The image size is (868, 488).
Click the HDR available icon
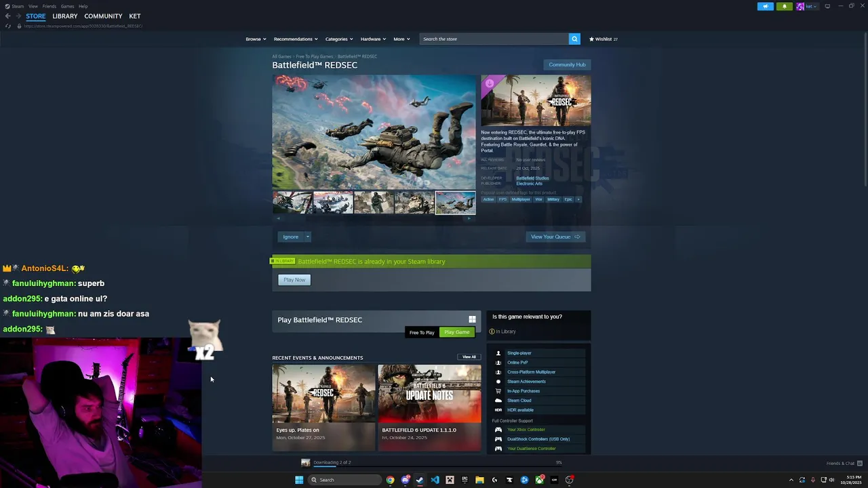[x=498, y=410]
